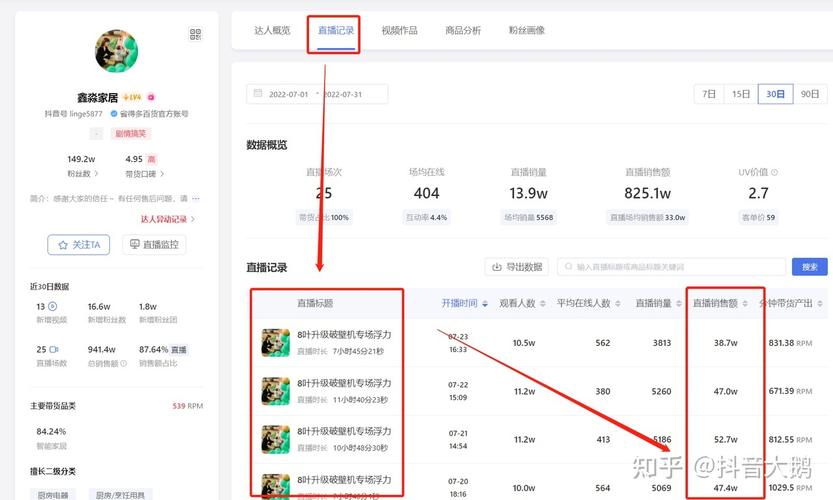
Task: Click the verified blue check icon
Action: pos(114,114)
